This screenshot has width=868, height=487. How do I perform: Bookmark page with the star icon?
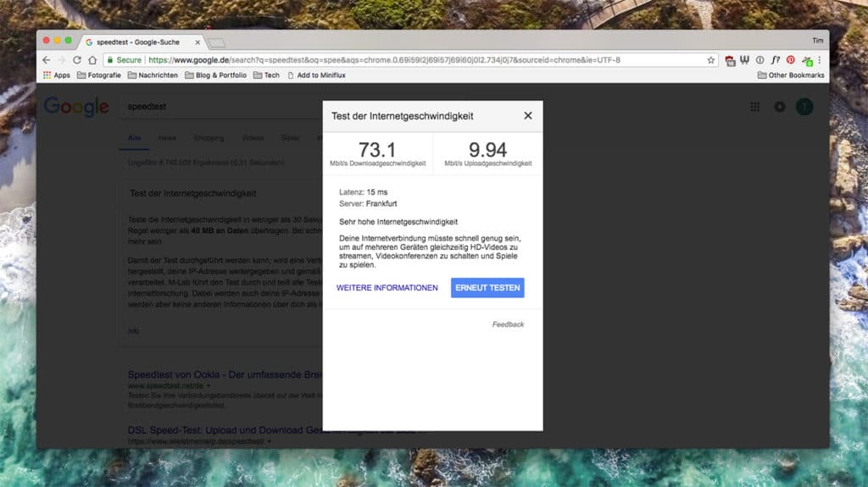point(711,60)
